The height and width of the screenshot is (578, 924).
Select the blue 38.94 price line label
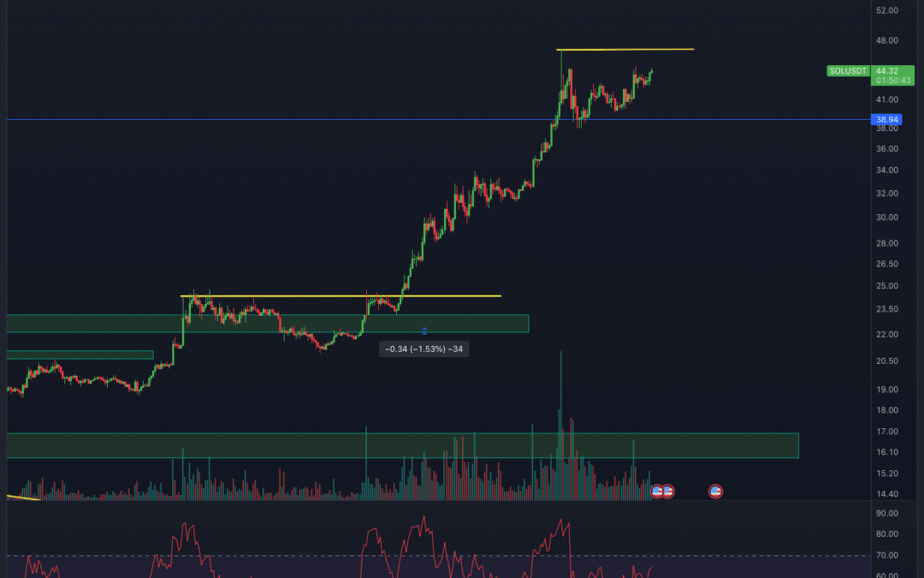point(886,120)
